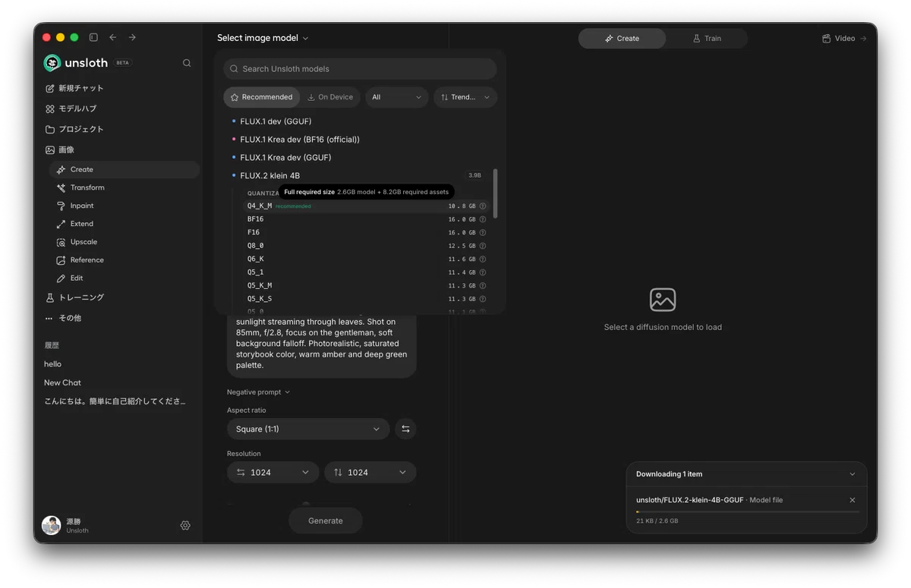Screen dimensions: 911x588
Task: Open the 源勝 user profile
Action: [66, 525]
